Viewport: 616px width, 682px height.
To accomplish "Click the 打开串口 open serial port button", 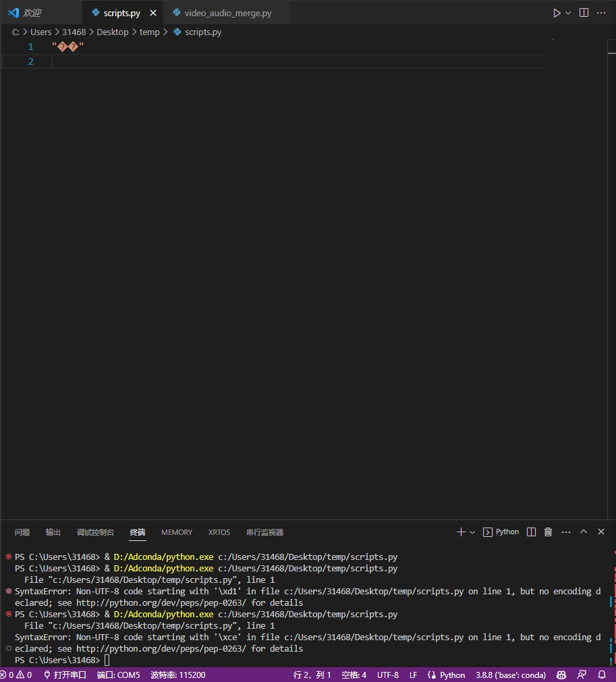I will click(x=65, y=675).
